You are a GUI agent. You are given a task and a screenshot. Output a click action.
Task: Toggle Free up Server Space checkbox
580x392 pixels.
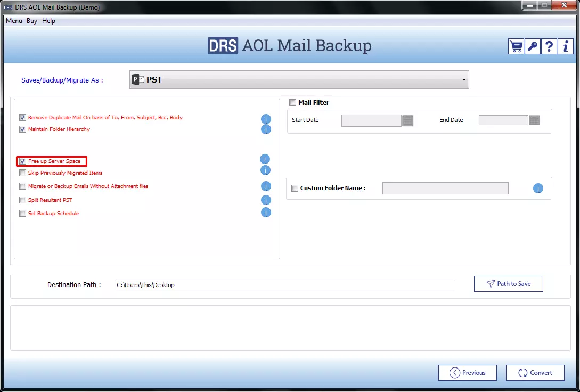click(22, 161)
